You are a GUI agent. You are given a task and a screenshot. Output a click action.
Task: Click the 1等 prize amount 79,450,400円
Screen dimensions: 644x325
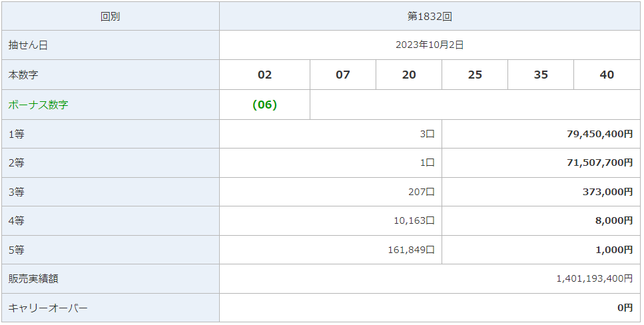click(599, 134)
